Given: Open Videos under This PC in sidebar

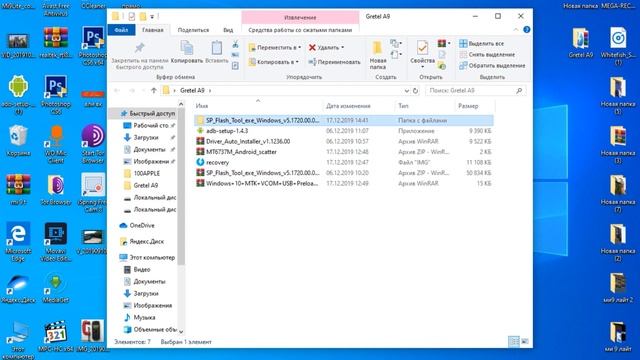Looking at the screenshot, I should 137,269.
